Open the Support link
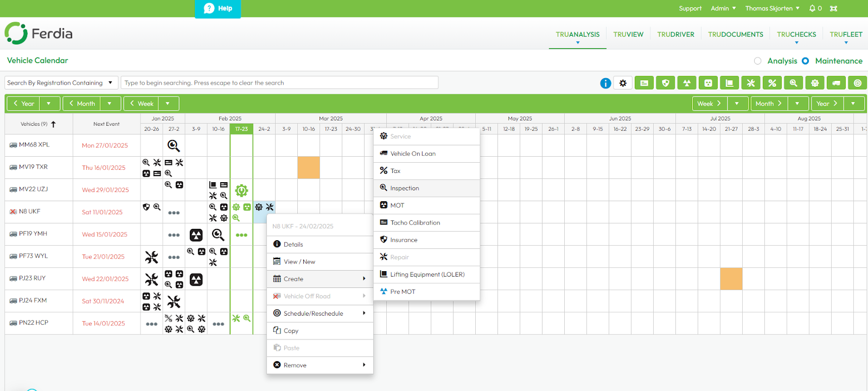Screen dimensions: 868x391 690,8
